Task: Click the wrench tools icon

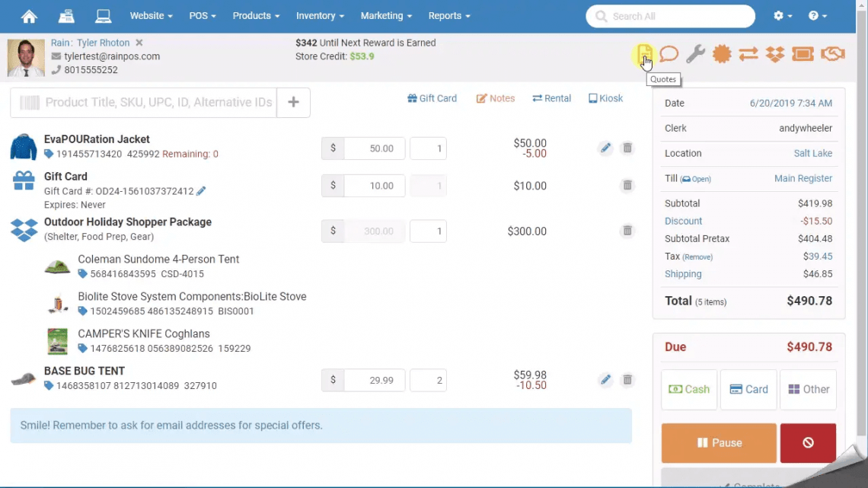Action: [x=695, y=54]
